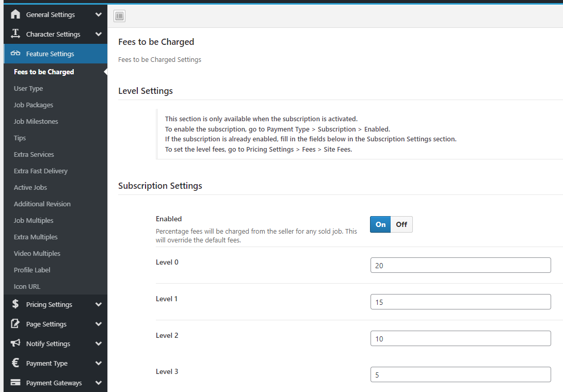The height and width of the screenshot is (392, 563).
Task: Click the 'Fees to be Charged Settings' subtitle
Action: point(160,60)
